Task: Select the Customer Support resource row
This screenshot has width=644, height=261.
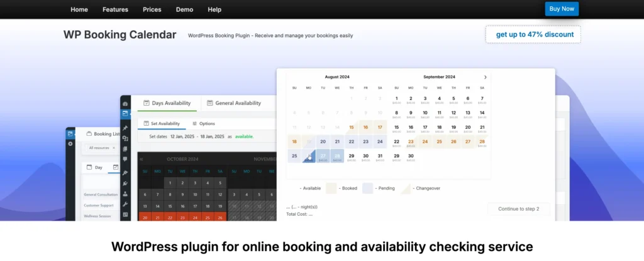Action: point(97,205)
